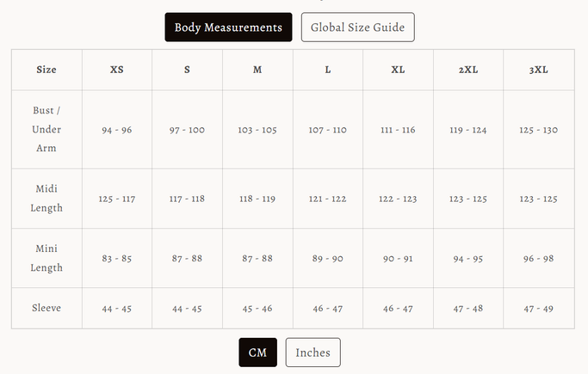Image resolution: width=588 pixels, height=374 pixels.
Task: Click the XS column header
Action: point(117,70)
